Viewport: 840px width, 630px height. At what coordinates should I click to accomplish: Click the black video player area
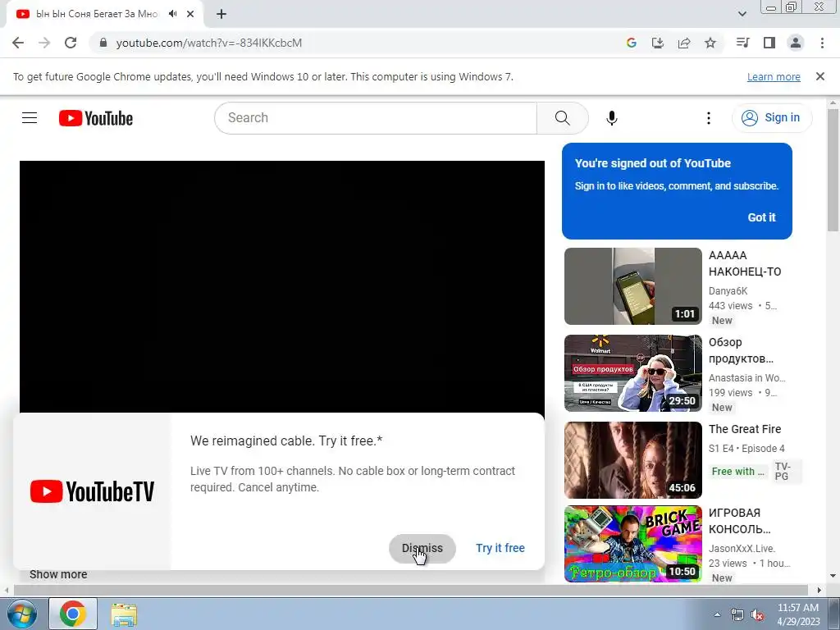tap(282, 286)
